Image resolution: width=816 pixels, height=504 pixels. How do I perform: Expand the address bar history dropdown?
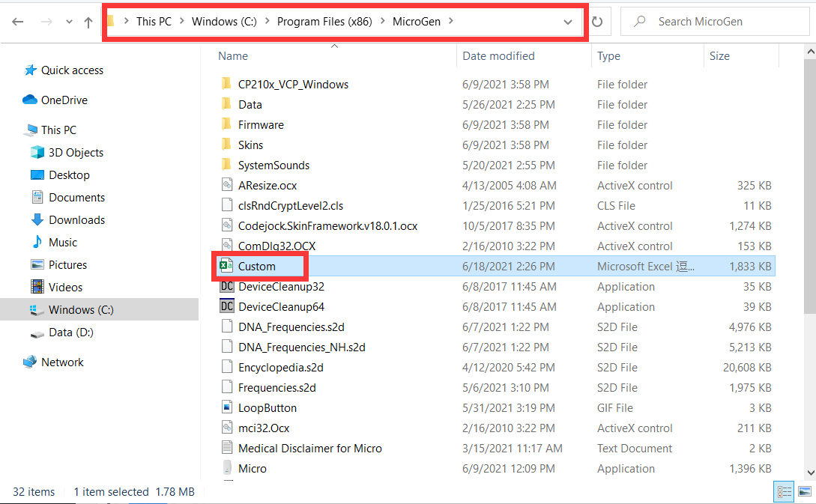[567, 22]
